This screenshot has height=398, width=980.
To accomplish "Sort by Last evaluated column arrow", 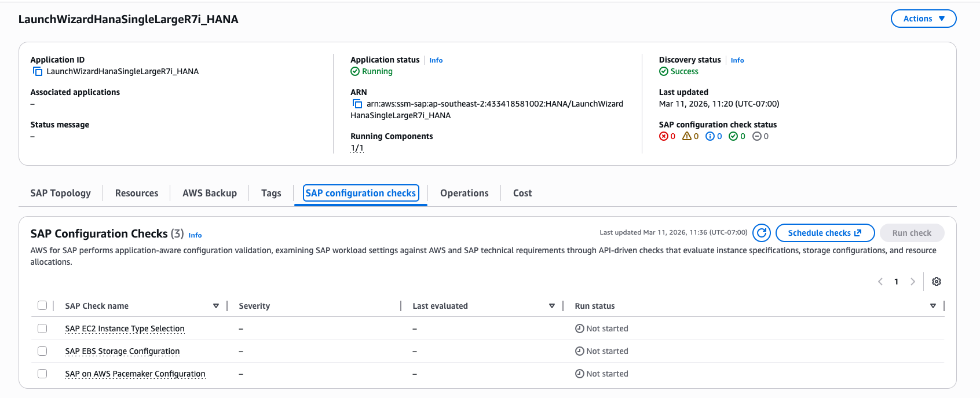I will pyautogui.click(x=551, y=306).
